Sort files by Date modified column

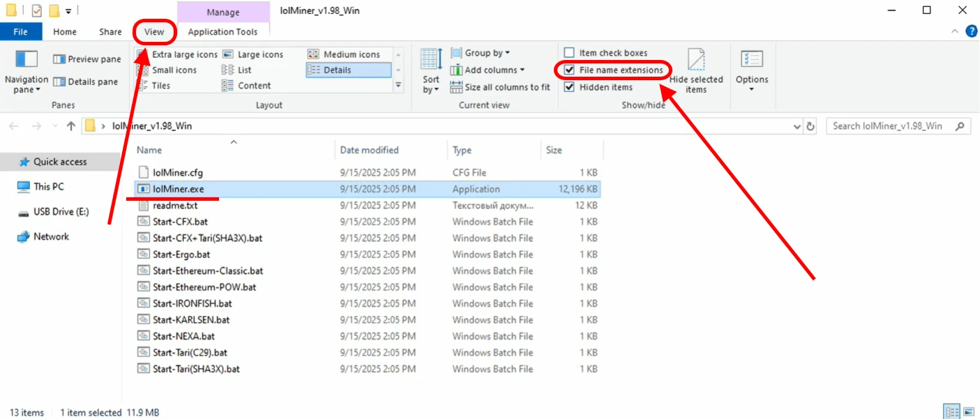click(369, 150)
